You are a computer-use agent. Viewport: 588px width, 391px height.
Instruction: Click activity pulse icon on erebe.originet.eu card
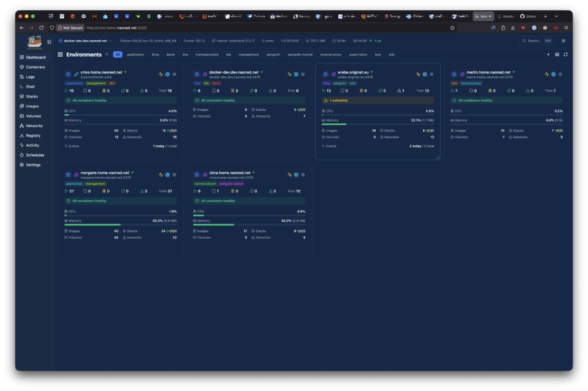tap(418, 74)
